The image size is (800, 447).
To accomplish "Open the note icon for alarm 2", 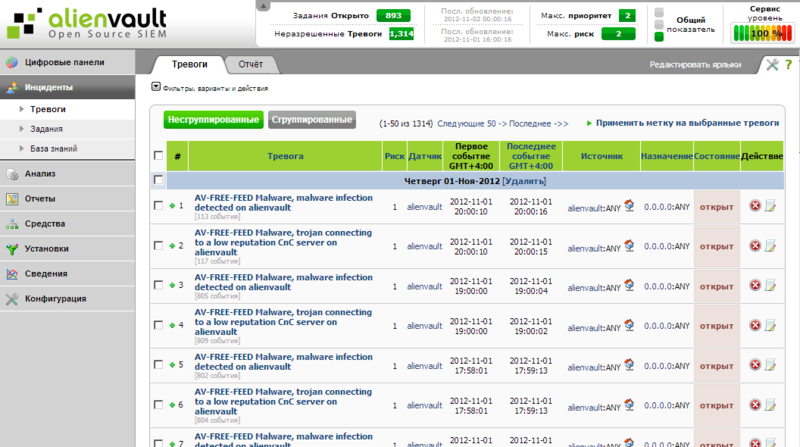I will tap(770, 245).
